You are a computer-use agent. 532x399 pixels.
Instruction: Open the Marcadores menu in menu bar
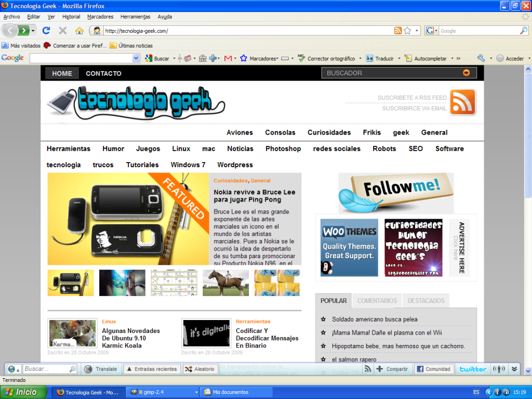pos(100,17)
